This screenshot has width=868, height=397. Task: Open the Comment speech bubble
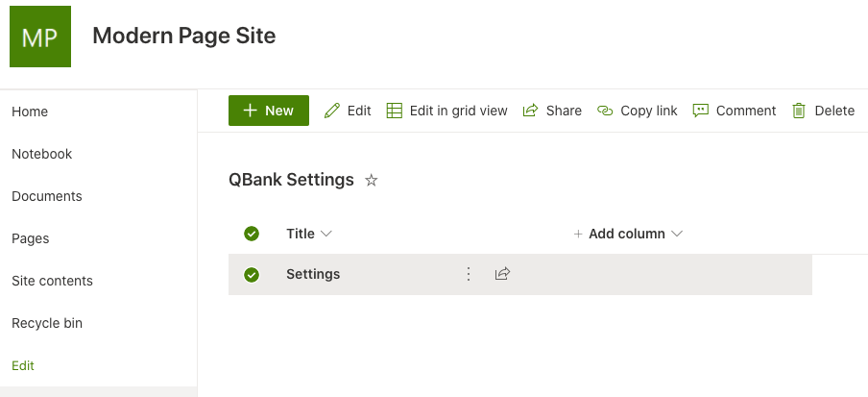(701, 111)
